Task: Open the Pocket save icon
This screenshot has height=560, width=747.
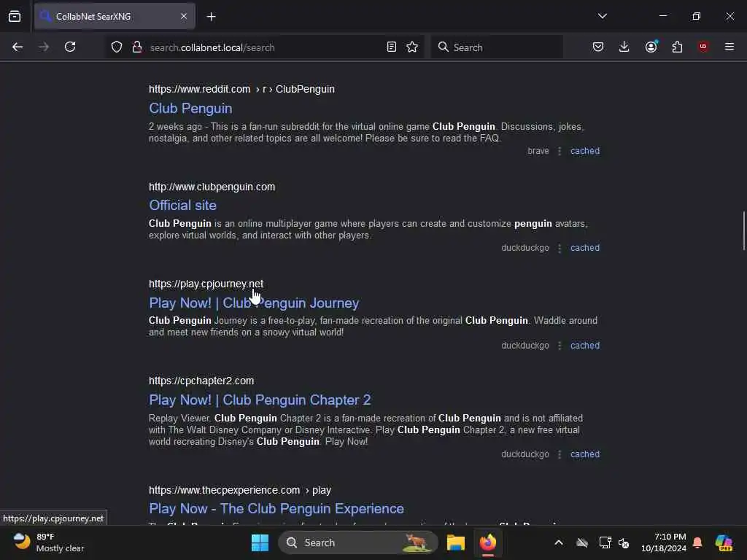Action: tap(598, 47)
